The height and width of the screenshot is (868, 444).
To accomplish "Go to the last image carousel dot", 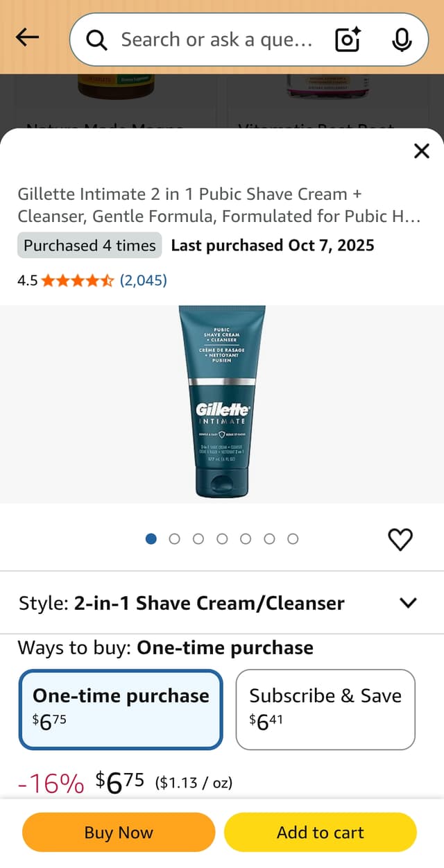I will point(293,538).
